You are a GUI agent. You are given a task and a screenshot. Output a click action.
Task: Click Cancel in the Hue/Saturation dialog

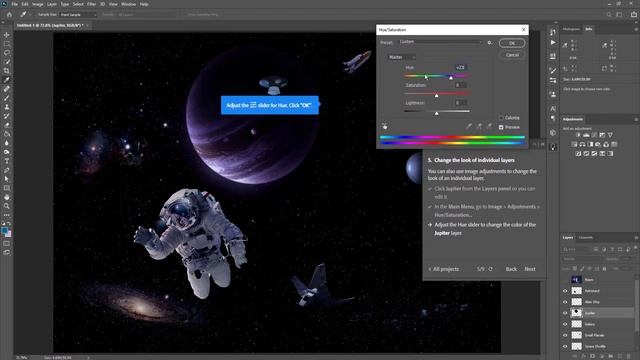tap(512, 55)
